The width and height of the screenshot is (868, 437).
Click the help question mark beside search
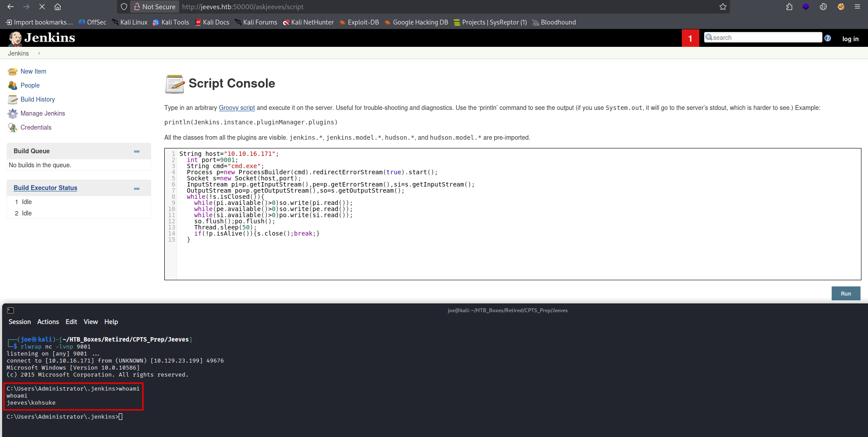tap(828, 38)
